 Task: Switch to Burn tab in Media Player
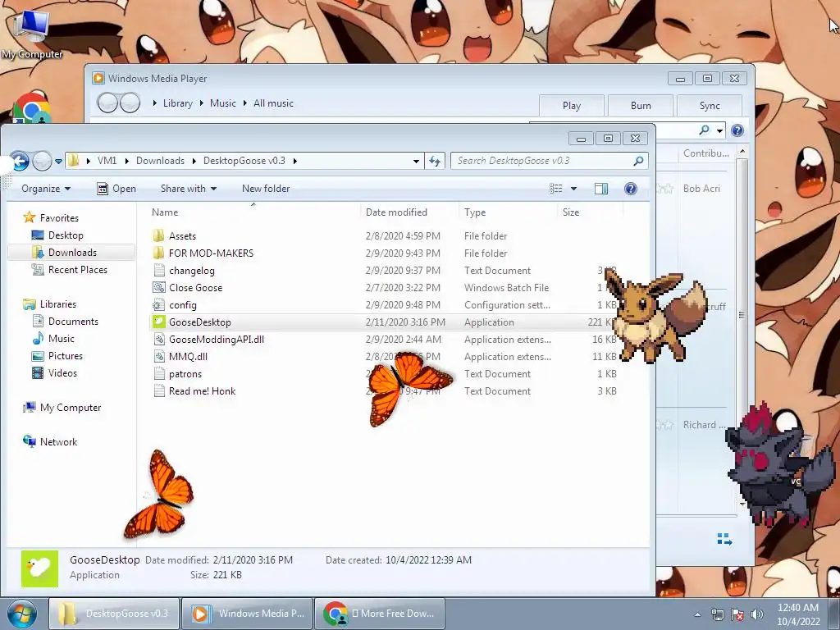[641, 106]
